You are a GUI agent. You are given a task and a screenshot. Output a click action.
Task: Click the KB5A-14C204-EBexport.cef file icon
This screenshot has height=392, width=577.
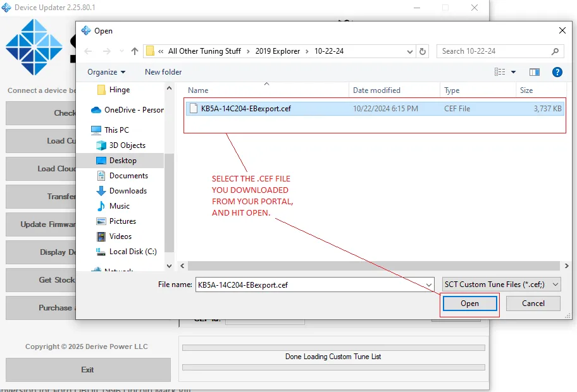point(194,109)
